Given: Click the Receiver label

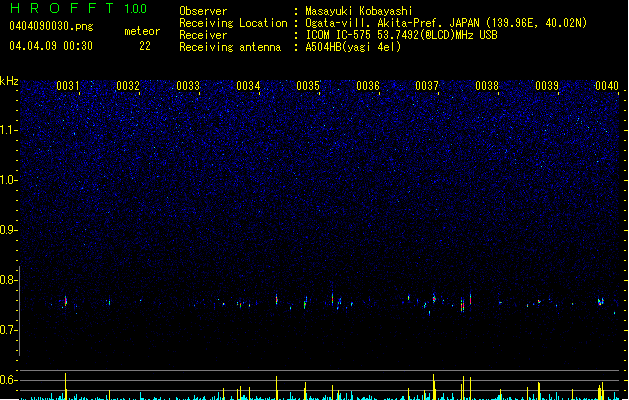Looking at the screenshot, I should click(x=203, y=35).
